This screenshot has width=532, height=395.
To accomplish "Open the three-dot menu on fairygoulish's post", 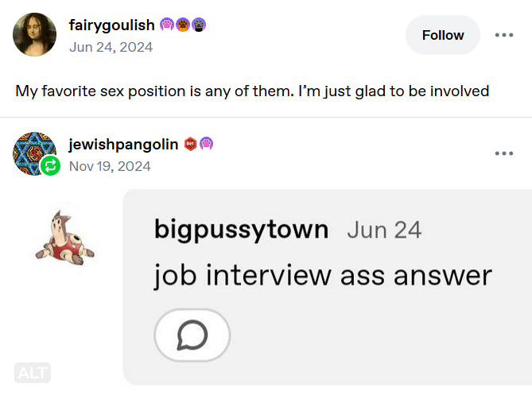I will (x=504, y=35).
